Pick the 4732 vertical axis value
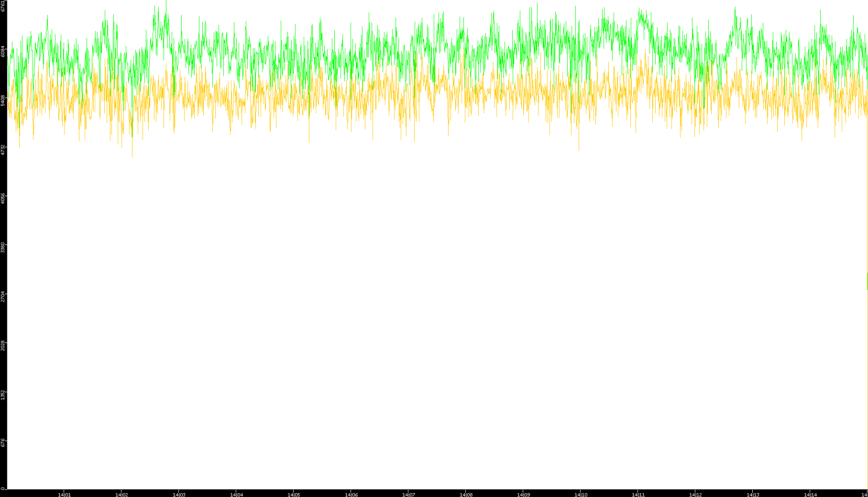 tap(3, 150)
